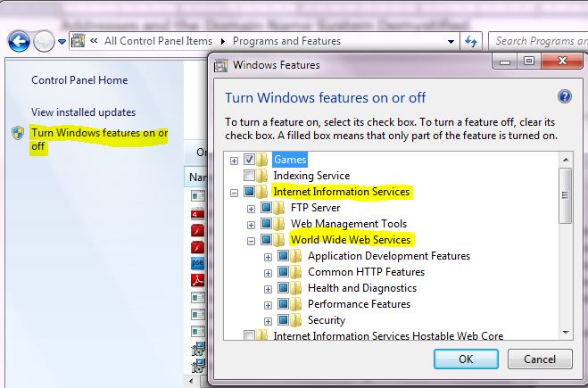Expand Health and Diagnostics node
The image size is (588, 388).
click(x=268, y=289)
